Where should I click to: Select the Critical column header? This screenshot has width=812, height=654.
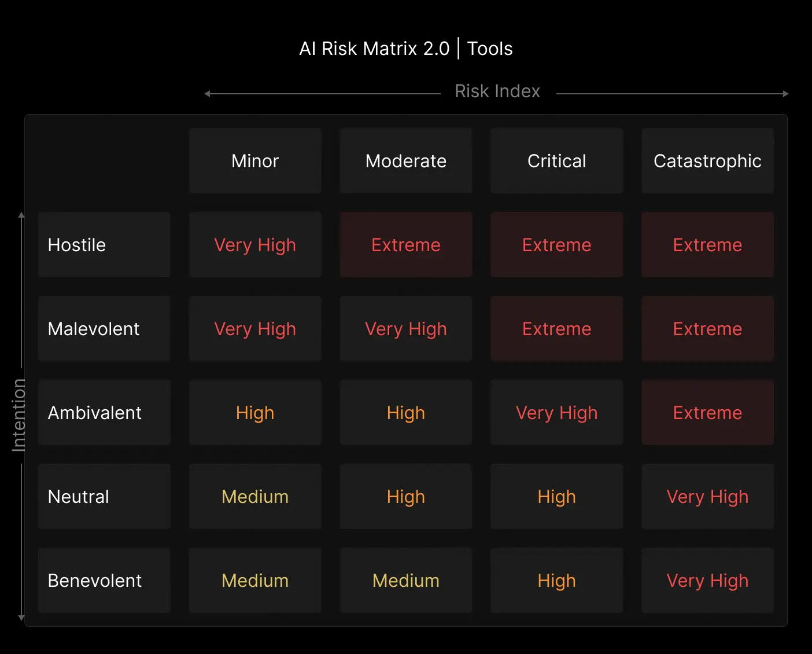[557, 161]
